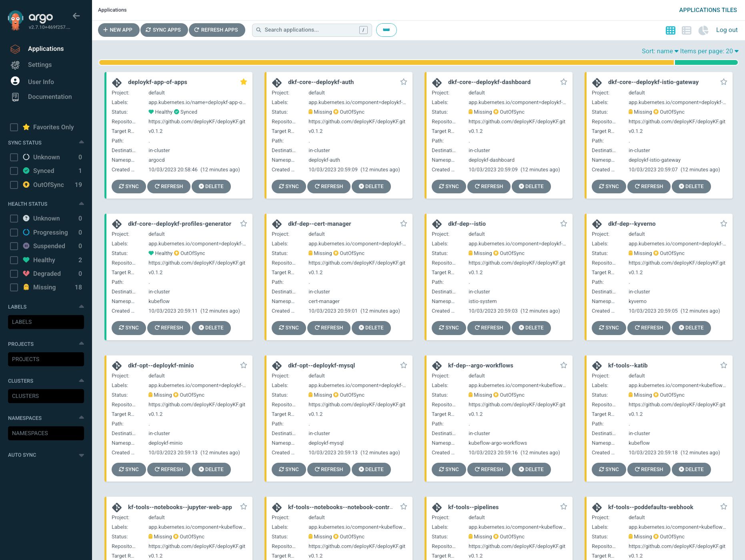Collapse the CLUSTERS filter section
The width and height of the screenshot is (745, 560).
[82, 380]
